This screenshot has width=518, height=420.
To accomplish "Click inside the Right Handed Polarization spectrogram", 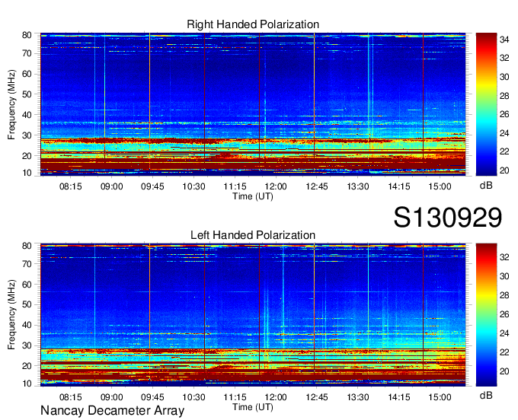I will click(x=253, y=104).
